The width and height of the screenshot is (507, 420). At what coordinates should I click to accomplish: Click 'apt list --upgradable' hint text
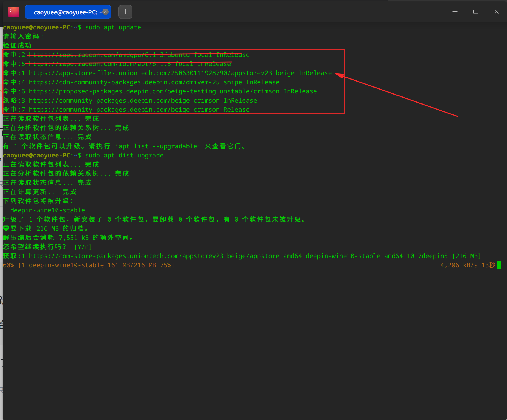pyautogui.click(x=158, y=146)
